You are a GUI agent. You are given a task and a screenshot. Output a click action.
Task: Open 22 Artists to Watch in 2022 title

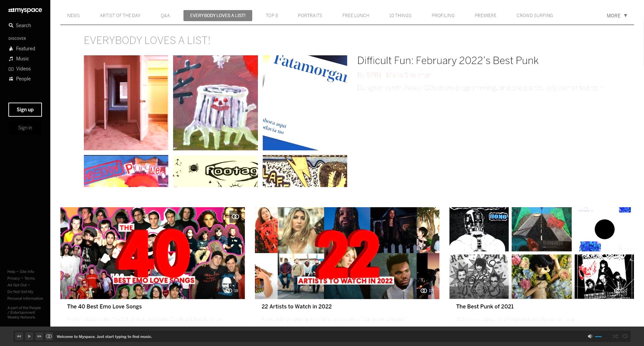point(297,306)
